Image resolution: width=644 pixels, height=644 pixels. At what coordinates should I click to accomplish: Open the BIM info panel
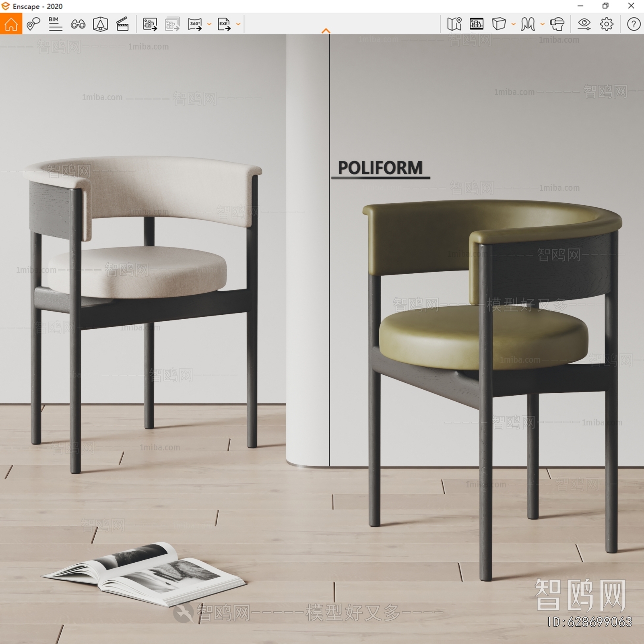(x=55, y=24)
